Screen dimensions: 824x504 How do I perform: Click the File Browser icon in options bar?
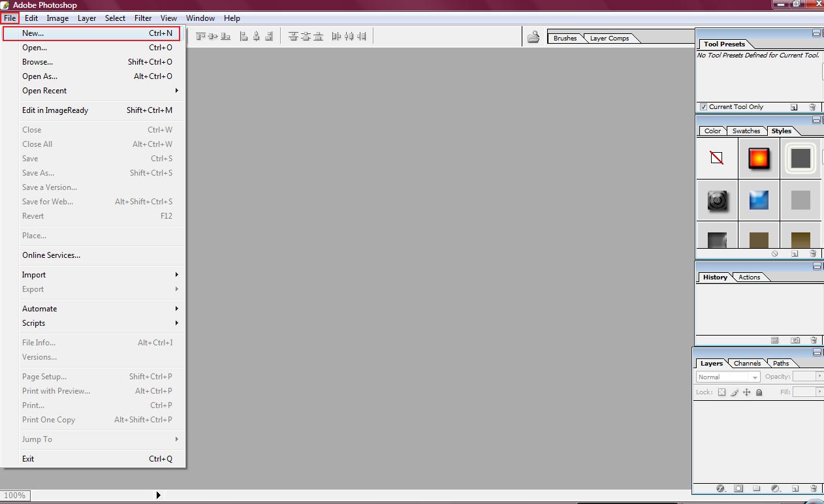coord(533,37)
